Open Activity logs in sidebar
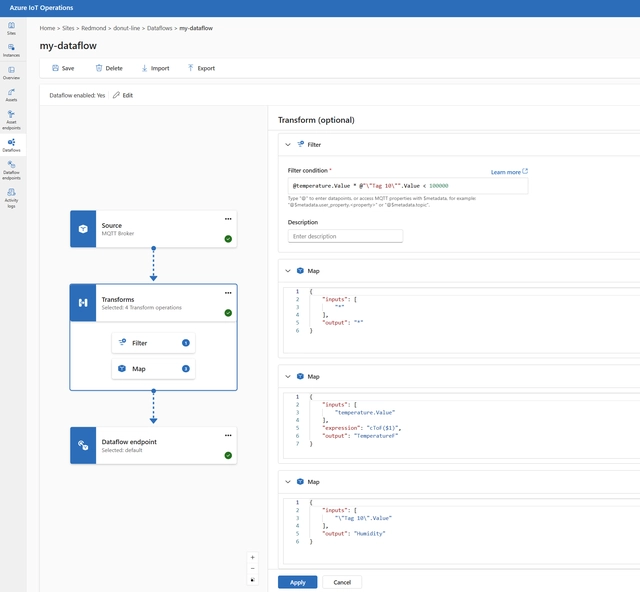The width and height of the screenshot is (640, 592). pyautogui.click(x=11, y=198)
